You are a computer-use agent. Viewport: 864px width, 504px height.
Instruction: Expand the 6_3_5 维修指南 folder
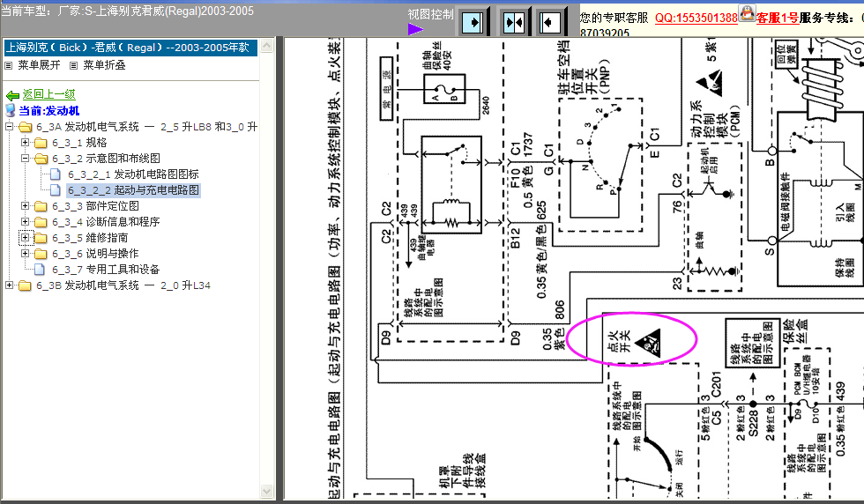coord(25,238)
